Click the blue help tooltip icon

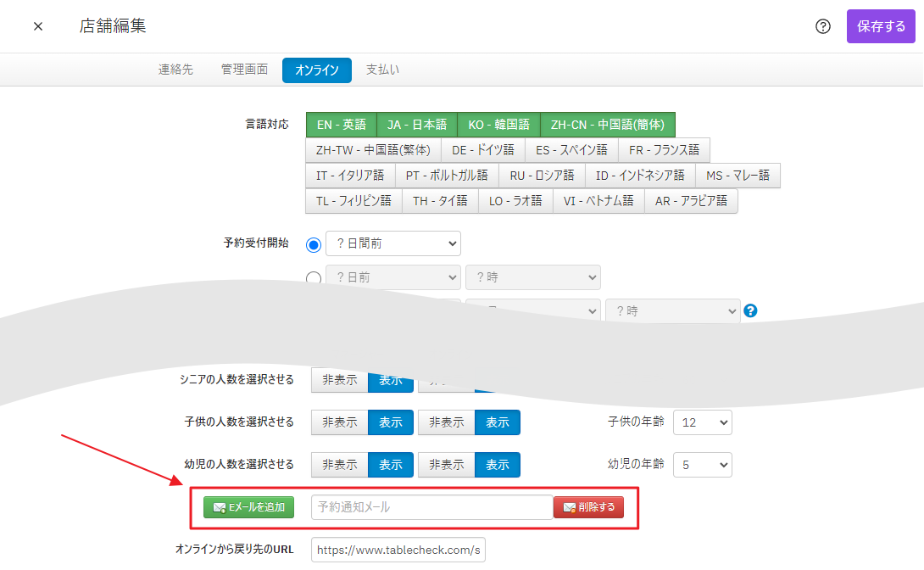(750, 311)
